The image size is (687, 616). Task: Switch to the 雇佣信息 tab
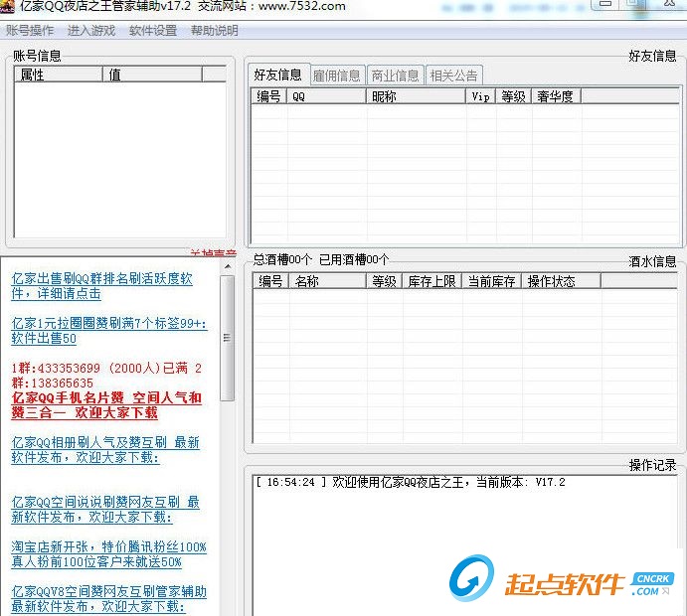(x=336, y=76)
